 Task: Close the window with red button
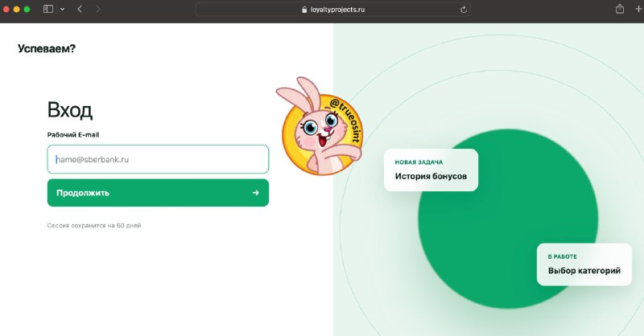(6, 9)
